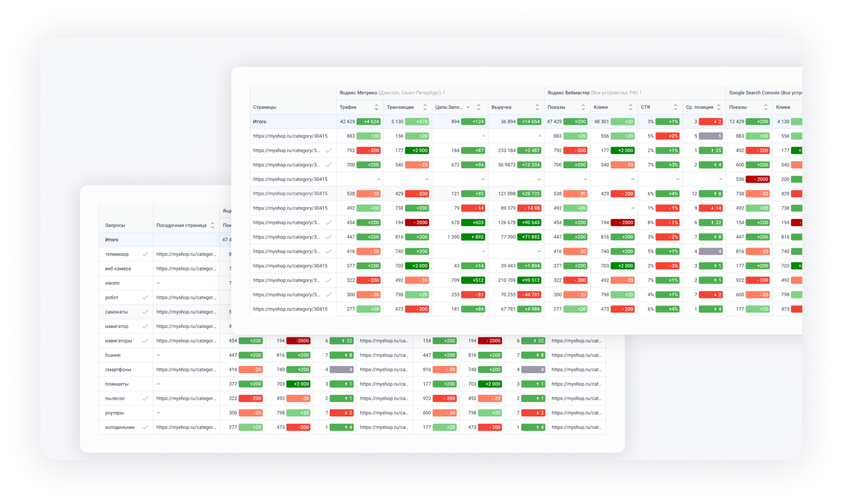Sort Яндекс Вебмастер Показы column
This screenshot has width=843, height=504.
[x=583, y=107]
